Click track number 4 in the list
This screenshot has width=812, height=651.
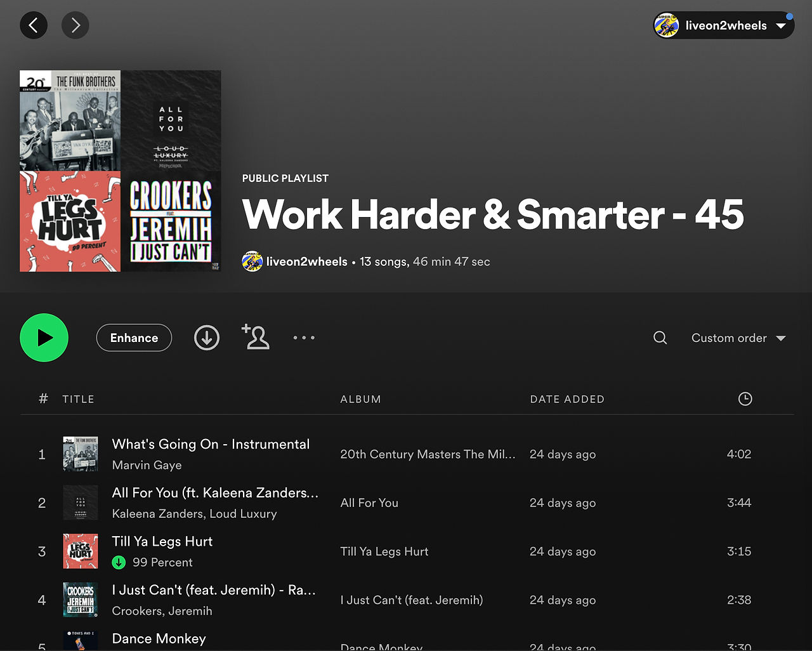[x=42, y=600]
